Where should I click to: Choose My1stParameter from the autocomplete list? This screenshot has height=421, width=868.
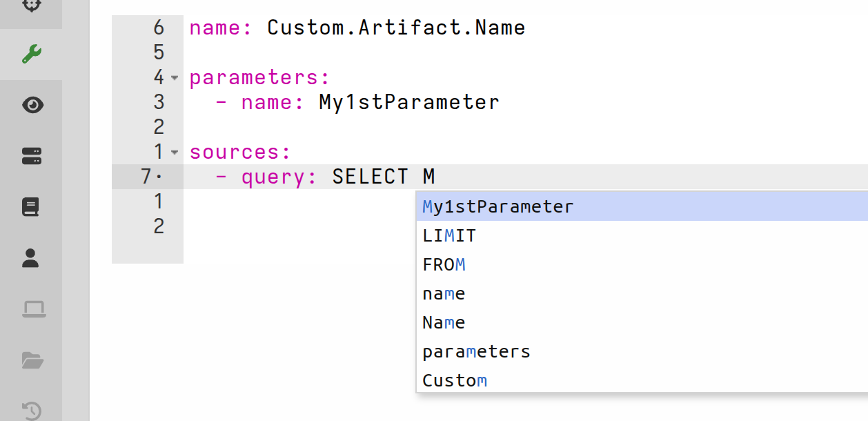click(x=498, y=206)
